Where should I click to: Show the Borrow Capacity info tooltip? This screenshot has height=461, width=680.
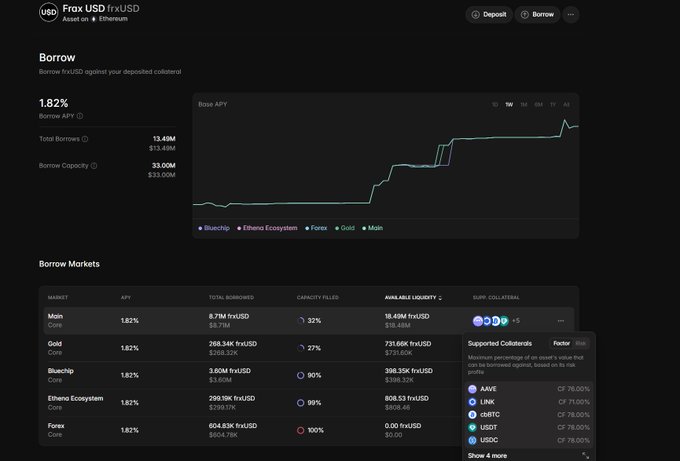click(94, 166)
